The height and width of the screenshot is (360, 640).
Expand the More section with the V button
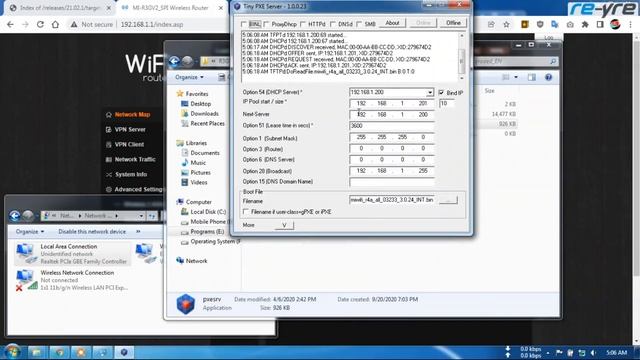(x=284, y=225)
